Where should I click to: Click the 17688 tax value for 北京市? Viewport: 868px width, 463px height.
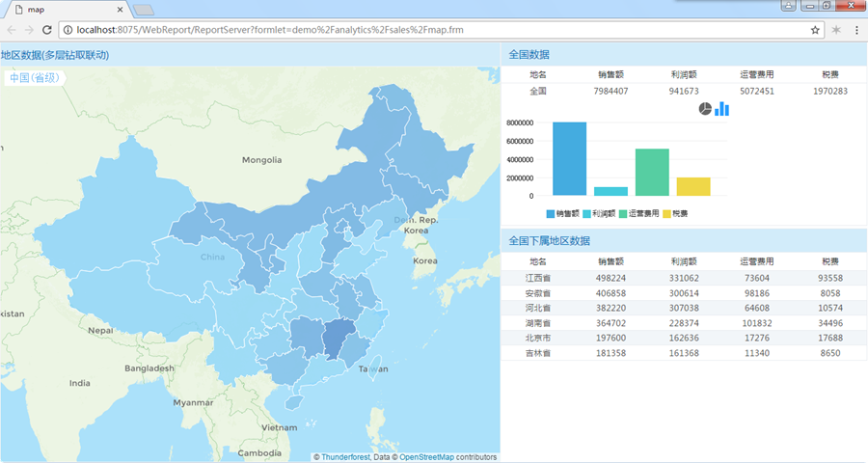click(x=829, y=338)
